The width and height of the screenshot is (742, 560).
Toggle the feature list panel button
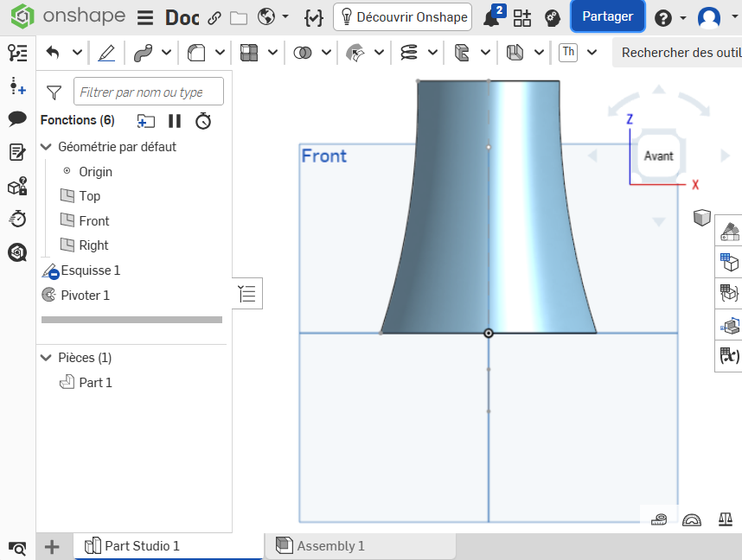point(247,294)
